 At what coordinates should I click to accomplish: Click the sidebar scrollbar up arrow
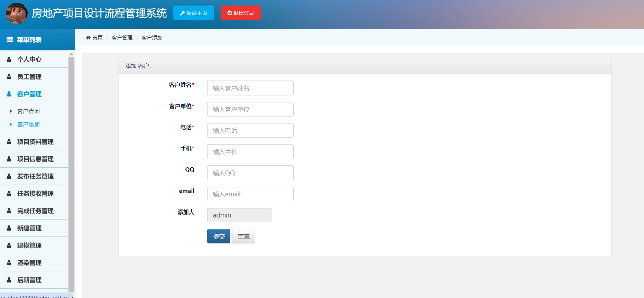(71, 54)
